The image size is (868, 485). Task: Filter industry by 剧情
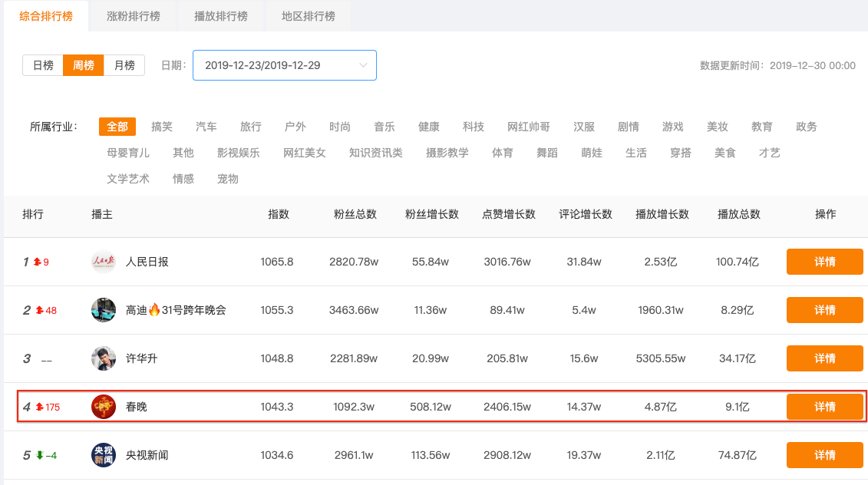(629, 127)
